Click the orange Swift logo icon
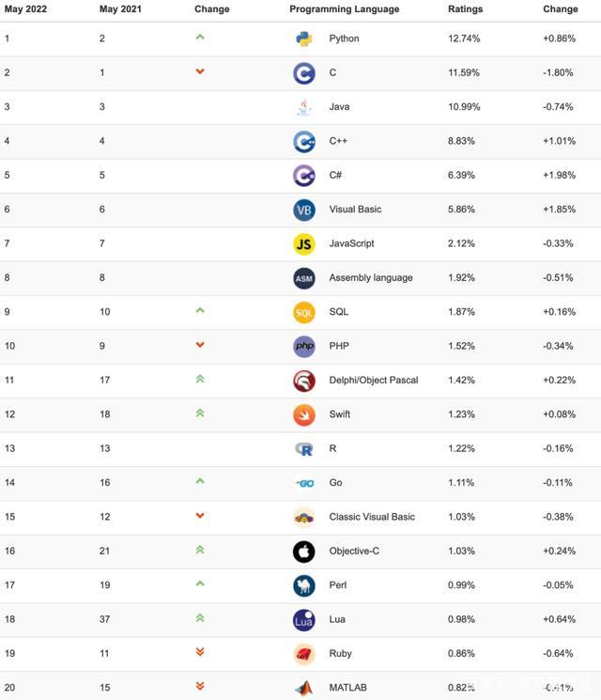 pyautogui.click(x=303, y=415)
